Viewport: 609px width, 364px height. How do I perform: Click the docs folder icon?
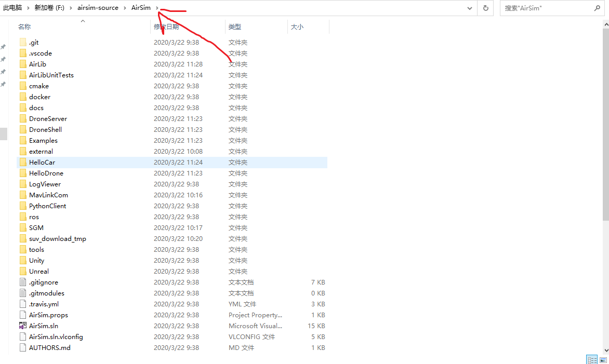(23, 107)
